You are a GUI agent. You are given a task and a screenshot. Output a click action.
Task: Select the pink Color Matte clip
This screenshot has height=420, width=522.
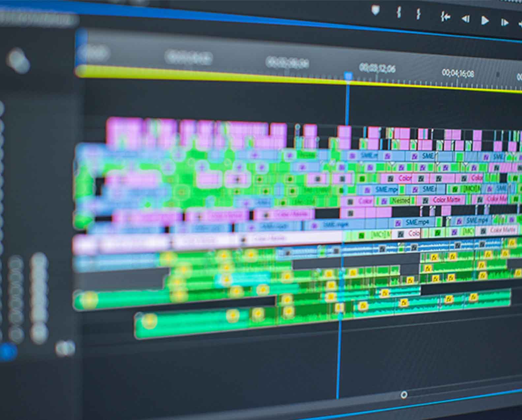[x=446, y=200]
